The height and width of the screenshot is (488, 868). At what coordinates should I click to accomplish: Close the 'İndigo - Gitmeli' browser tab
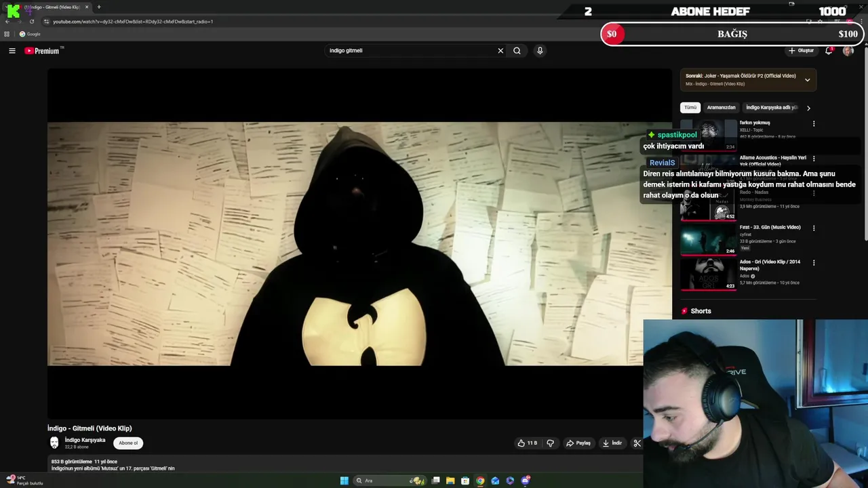point(87,7)
